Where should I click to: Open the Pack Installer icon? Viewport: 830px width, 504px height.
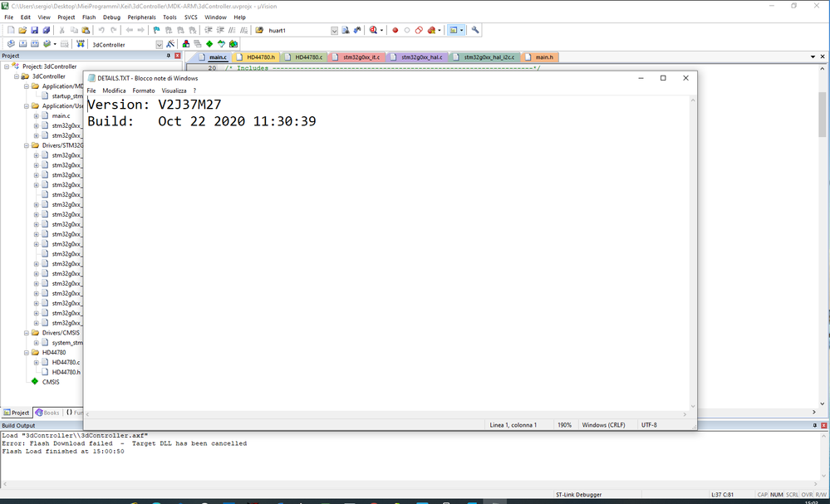point(233,44)
